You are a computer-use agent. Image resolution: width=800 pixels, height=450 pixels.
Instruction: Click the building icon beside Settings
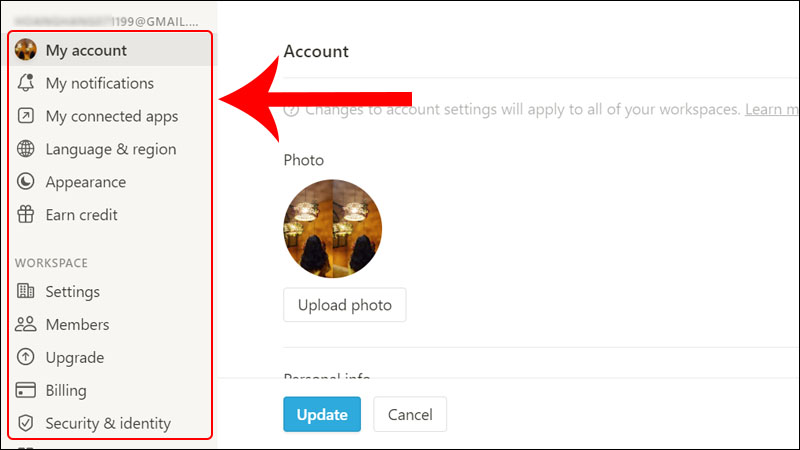[x=26, y=292]
